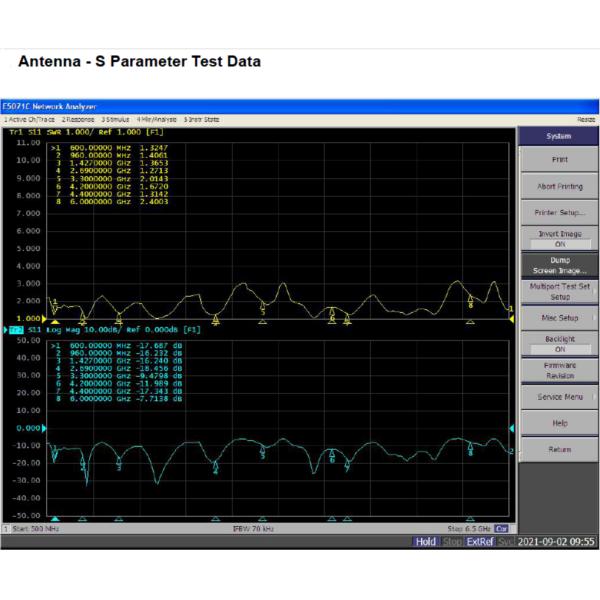
Task: Open the Printer Setup dialog
Action: (559, 213)
